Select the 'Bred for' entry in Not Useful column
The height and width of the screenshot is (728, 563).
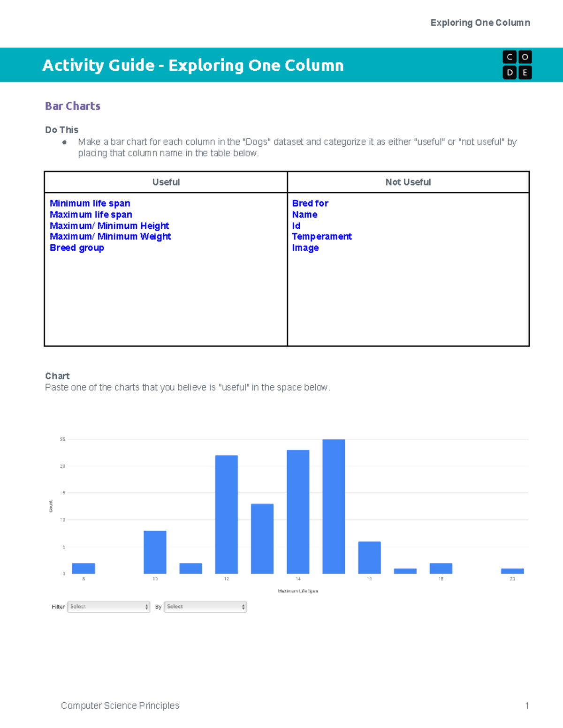310,203
